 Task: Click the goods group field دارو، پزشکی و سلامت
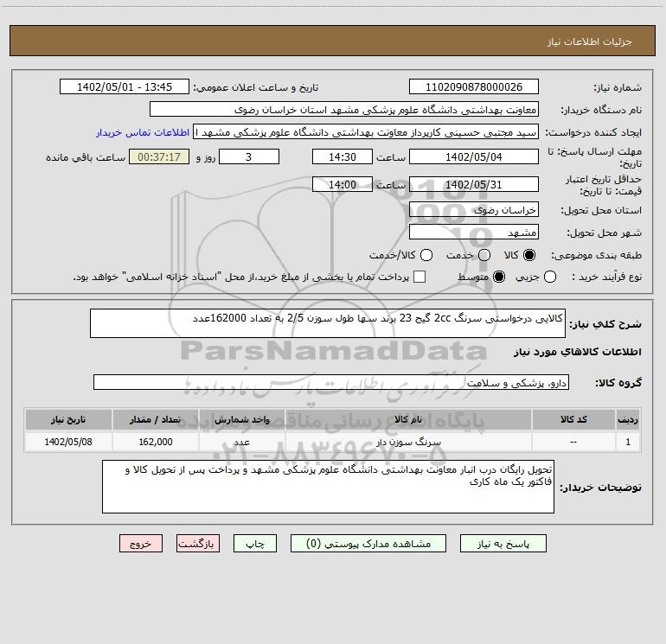click(331, 382)
